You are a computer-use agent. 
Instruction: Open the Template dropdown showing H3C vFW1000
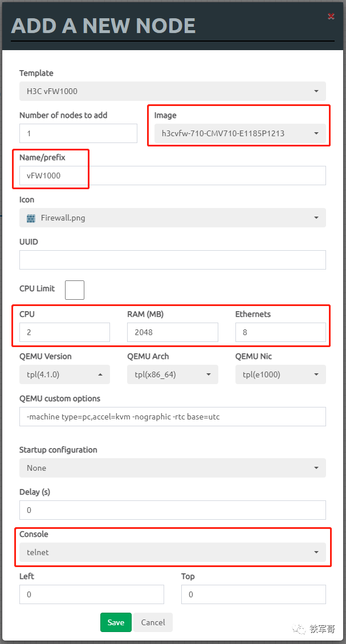(173, 91)
